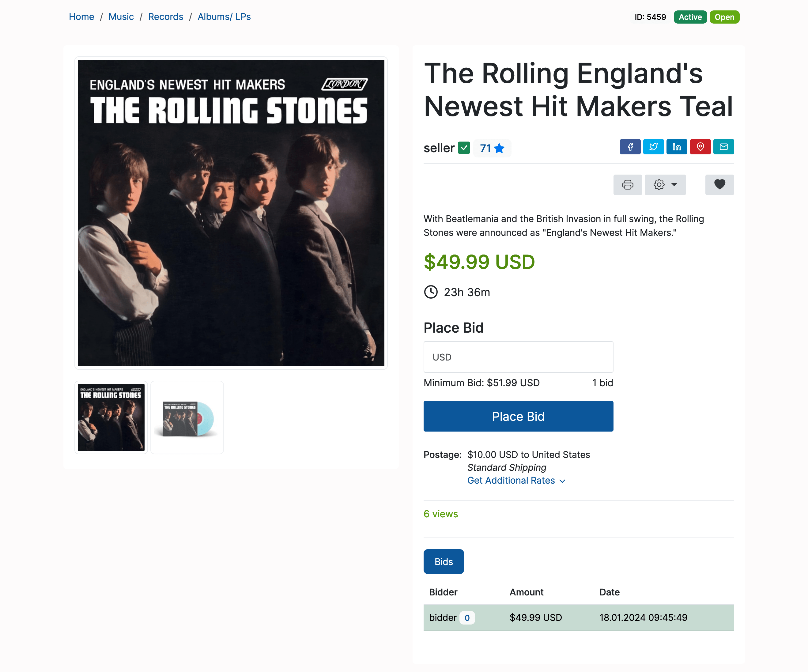The image size is (808, 672).
Task: Click the Place Bid button
Action: point(518,416)
